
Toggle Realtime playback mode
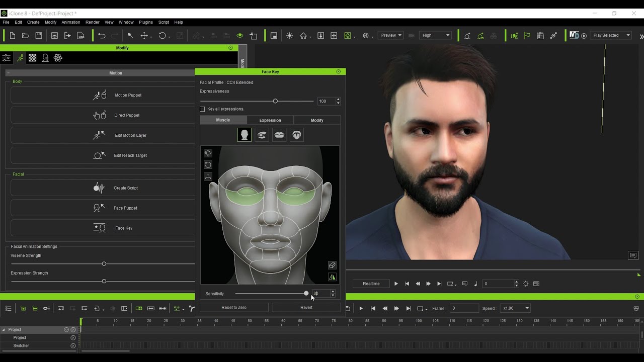point(371,284)
